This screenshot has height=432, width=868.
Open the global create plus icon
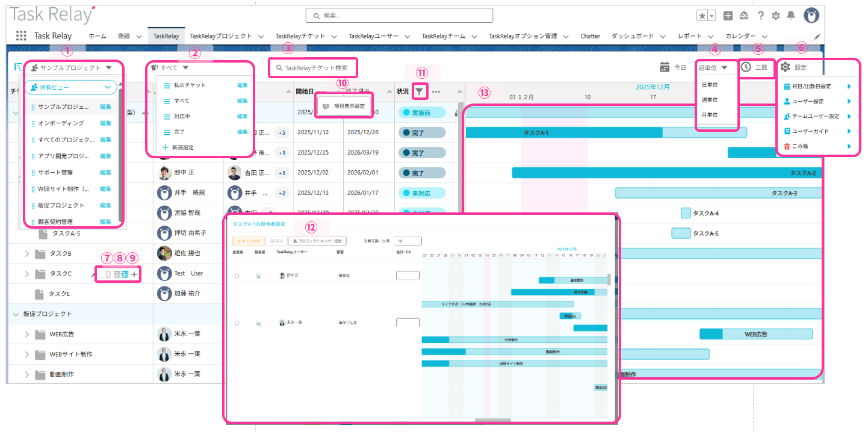[x=728, y=16]
